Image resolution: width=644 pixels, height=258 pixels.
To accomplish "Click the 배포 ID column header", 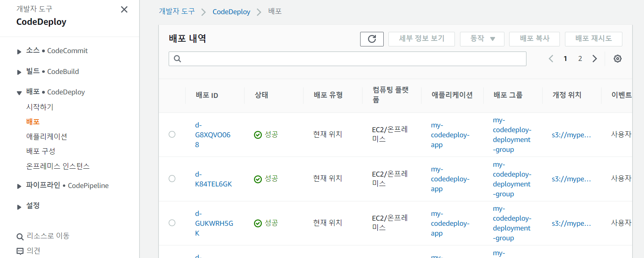I will tap(207, 95).
